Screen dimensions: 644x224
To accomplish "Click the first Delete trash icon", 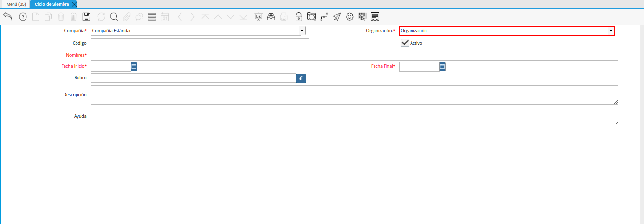I will click(x=61, y=17).
